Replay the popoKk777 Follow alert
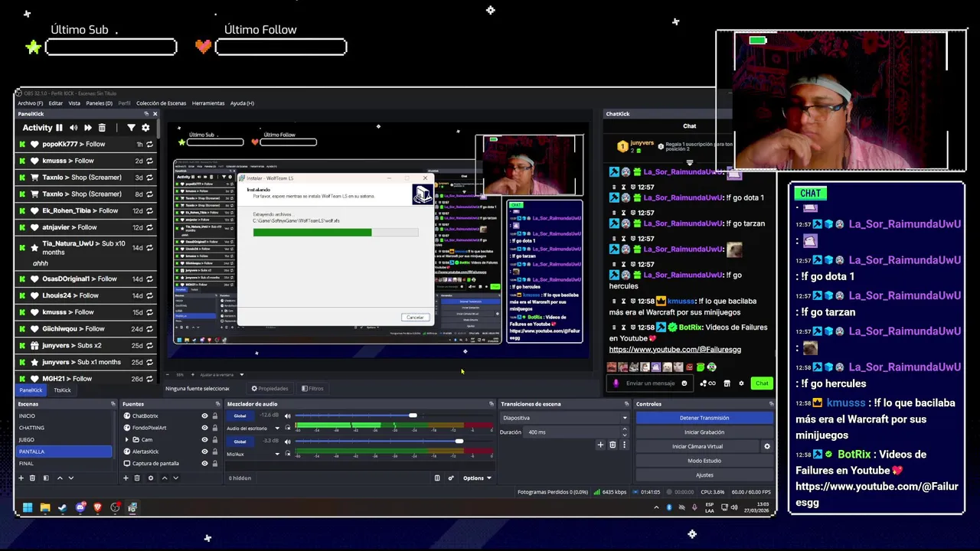Viewport: 980px width, 551px height. click(150, 144)
